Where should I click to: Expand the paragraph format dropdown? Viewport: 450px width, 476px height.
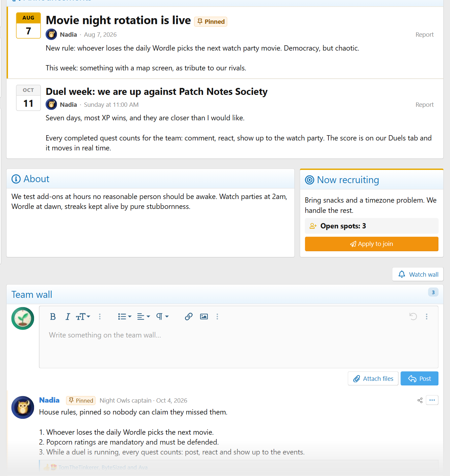coord(162,317)
